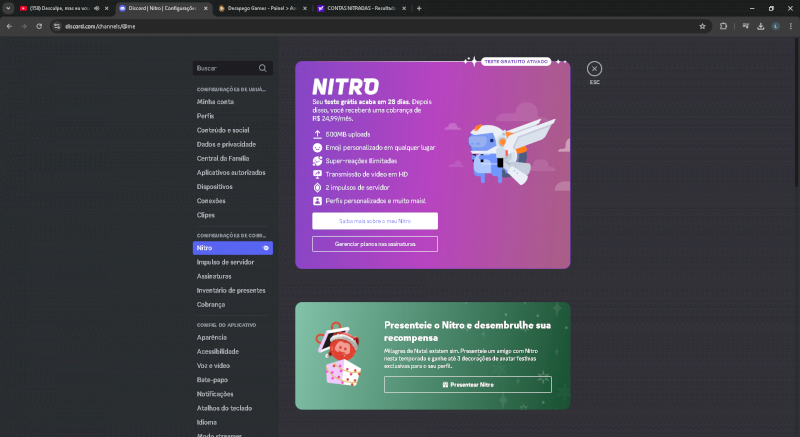Viewport: 800px width, 437px height.
Task: Open the Chrome three-dot menu
Action: 791,26
